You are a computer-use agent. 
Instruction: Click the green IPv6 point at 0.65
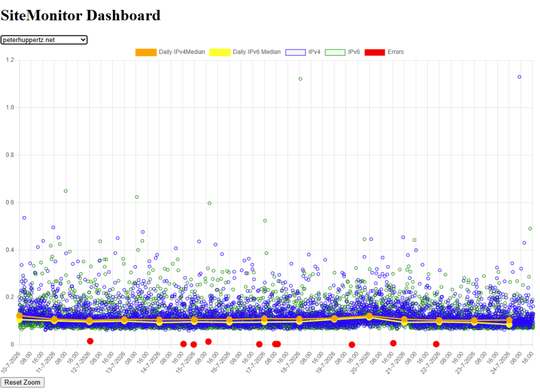65,191
